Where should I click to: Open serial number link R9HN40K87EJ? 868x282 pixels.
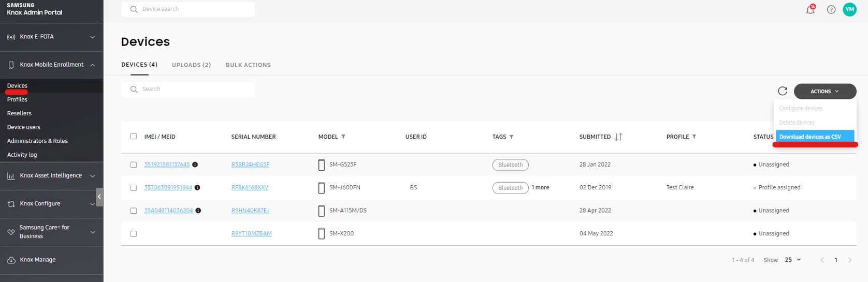click(x=250, y=211)
